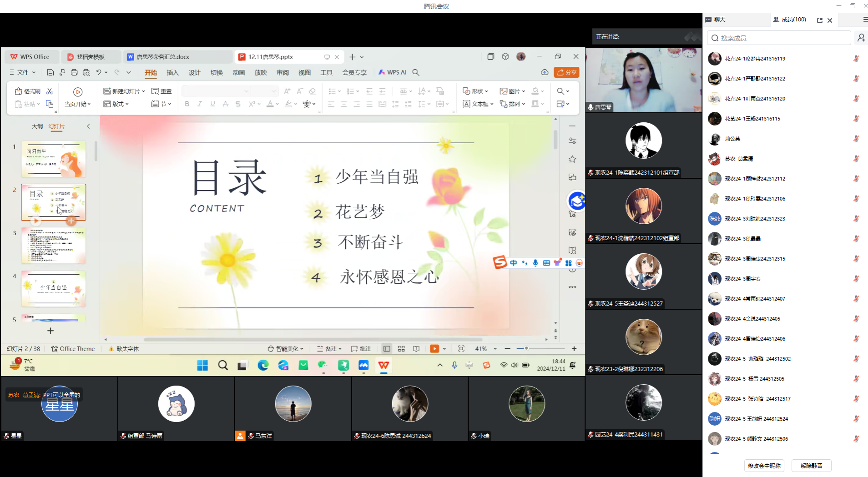Click the Undo arrow icon

pyautogui.click(x=99, y=72)
